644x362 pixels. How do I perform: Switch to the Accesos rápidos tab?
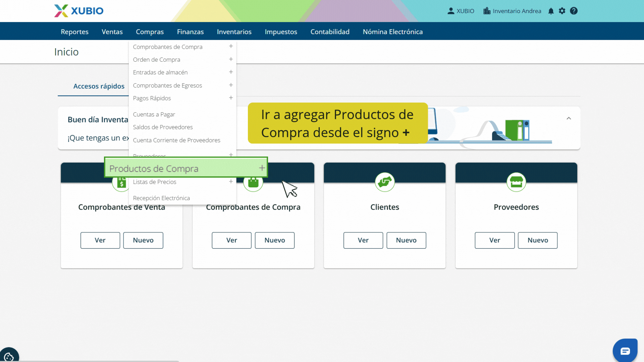click(99, 86)
